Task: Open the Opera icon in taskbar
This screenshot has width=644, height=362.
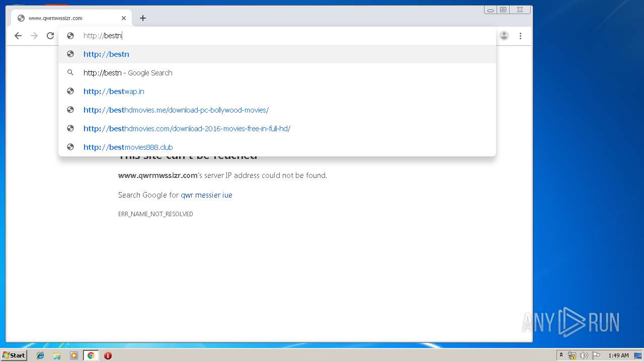Action: pyautogui.click(x=108, y=355)
